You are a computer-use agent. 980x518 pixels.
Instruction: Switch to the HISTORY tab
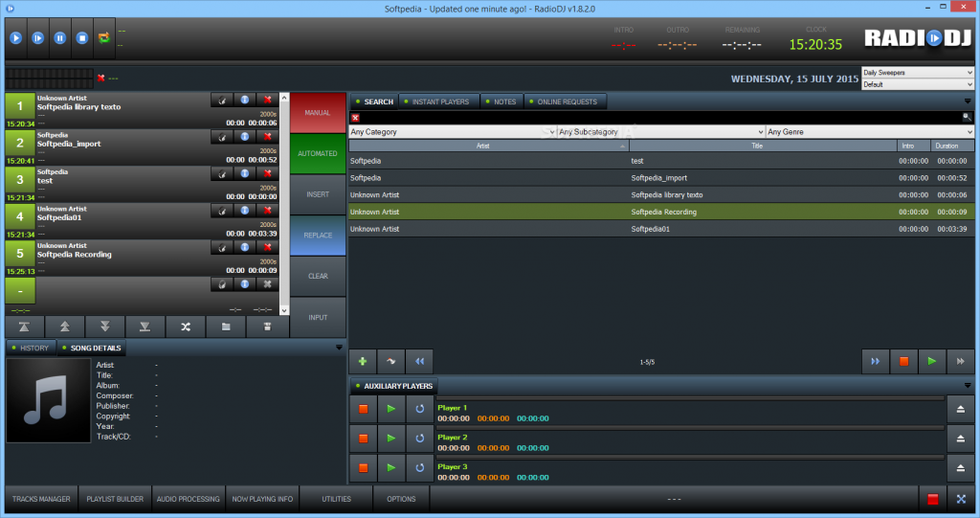tap(31, 348)
